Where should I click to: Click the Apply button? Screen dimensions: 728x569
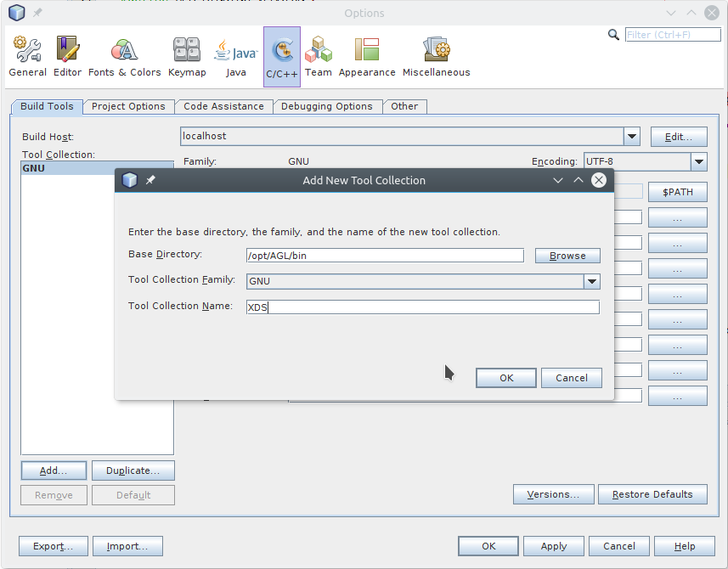(x=553, y=546)
